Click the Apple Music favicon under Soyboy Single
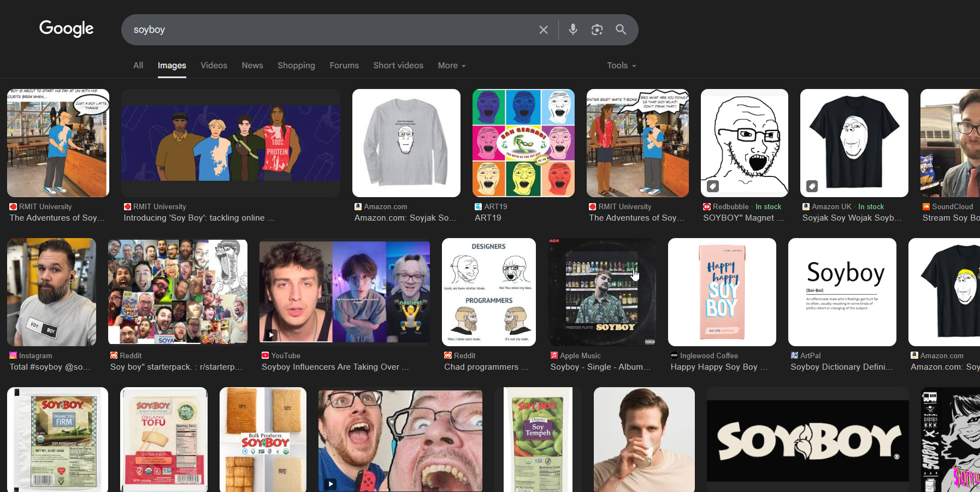The image size is (980, 492). tap(554, 355)
